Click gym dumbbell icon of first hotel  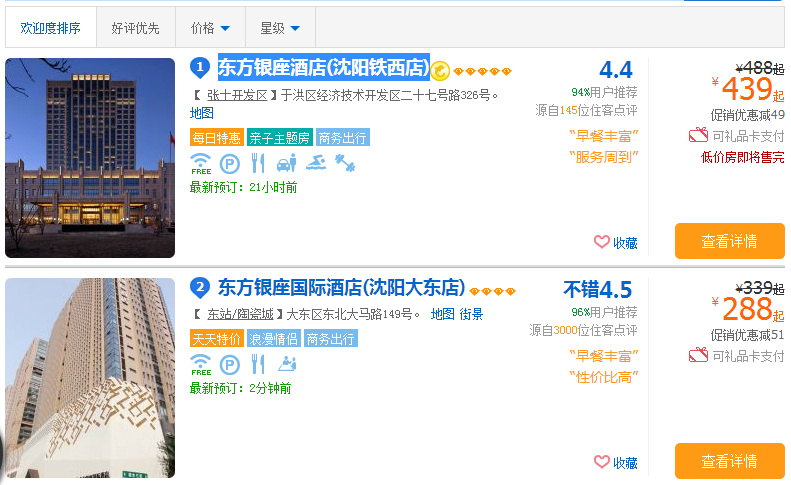[x=345, y=163]
